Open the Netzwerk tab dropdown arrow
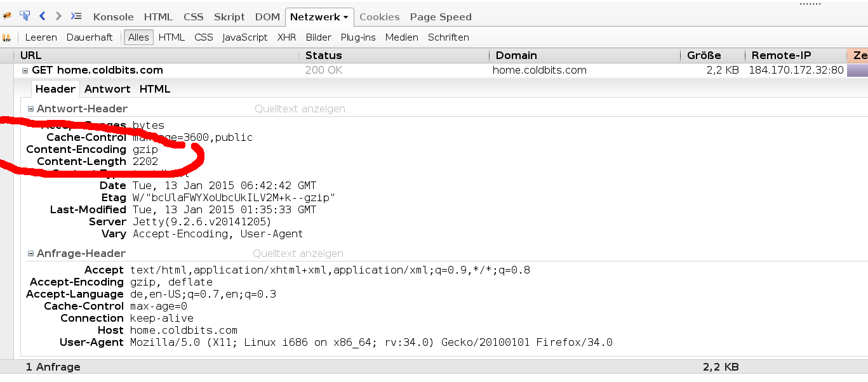 point(345,17)
